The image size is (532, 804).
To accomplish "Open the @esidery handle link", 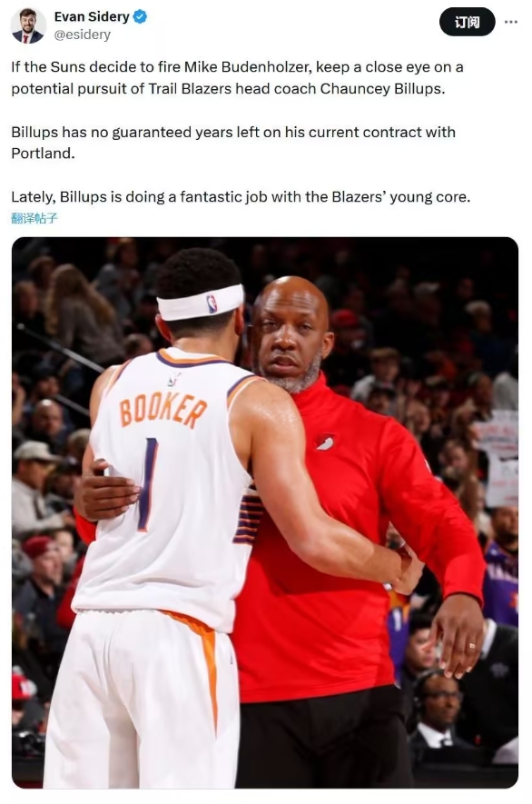I will pyautogui.click(x=82, y=35).
